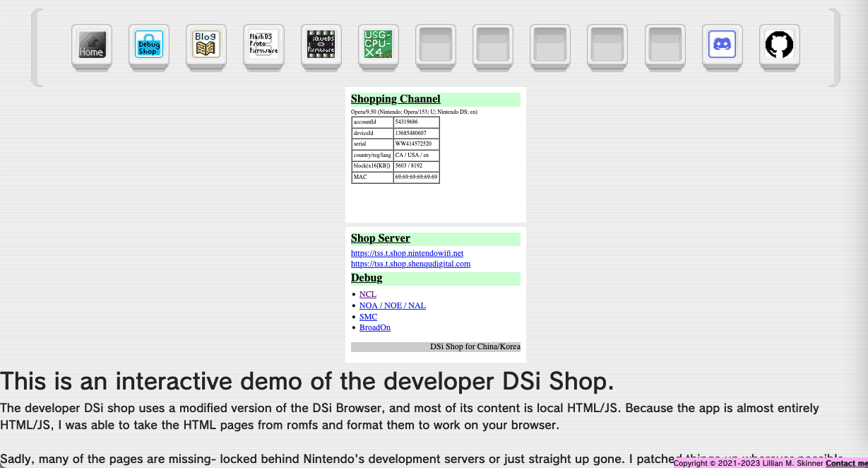Screen dimensions: 868x468
Task: Open the Discord icon
Action: pyautogui.click(x=723, y=45)
